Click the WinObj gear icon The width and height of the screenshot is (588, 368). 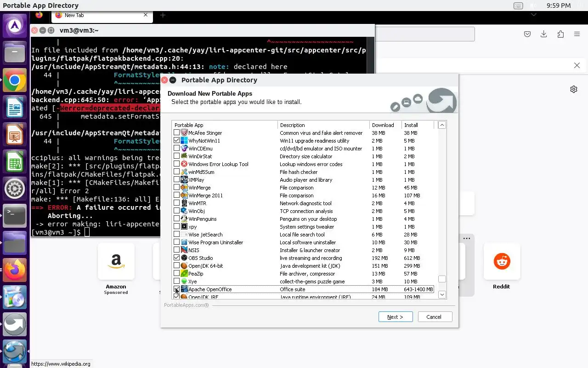coord(184,211)
